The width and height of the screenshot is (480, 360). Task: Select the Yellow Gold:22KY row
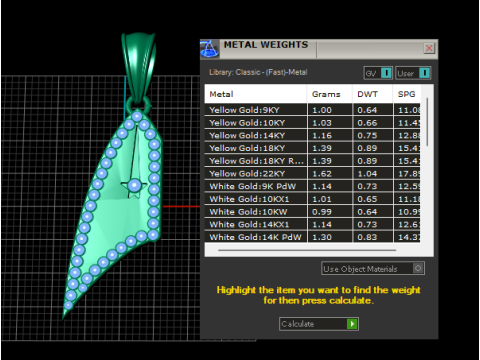pyautogui.click(x=312, y=173)
